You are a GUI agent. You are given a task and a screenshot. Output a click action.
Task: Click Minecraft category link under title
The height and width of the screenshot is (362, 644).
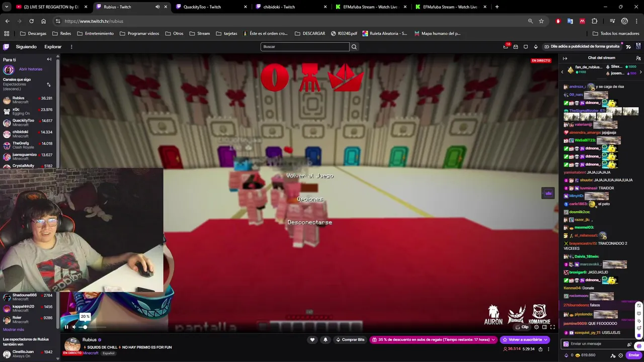[91, 353]
